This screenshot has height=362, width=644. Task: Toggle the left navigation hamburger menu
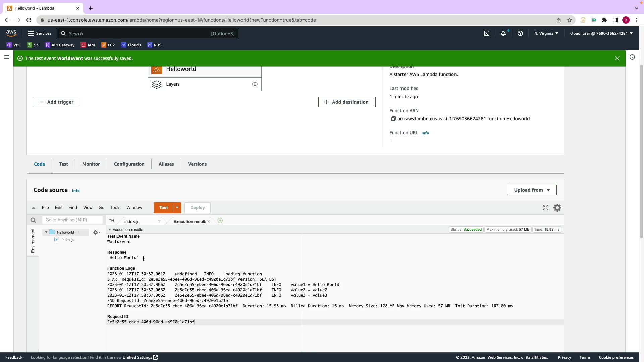[x=6, y=57]
